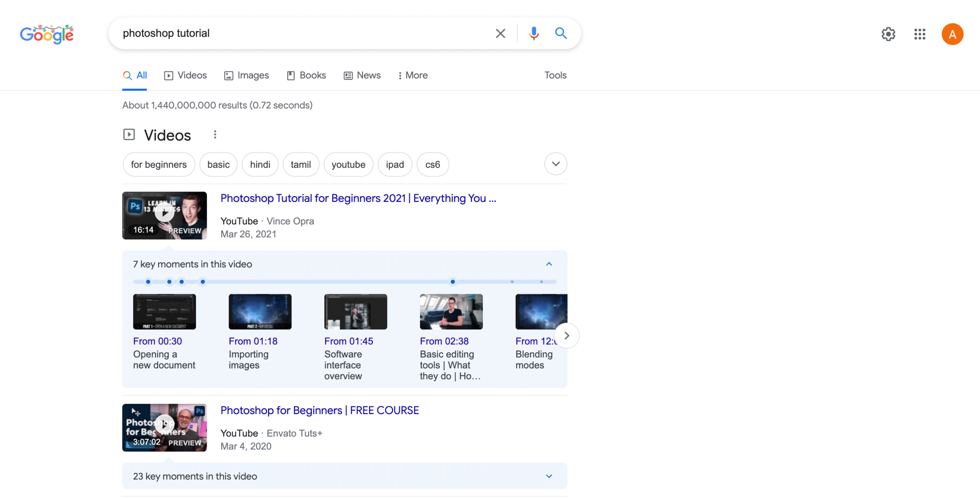Open Quick settings gear icon
This screenshot has height=498, width=980.
[x=888, y=34]
